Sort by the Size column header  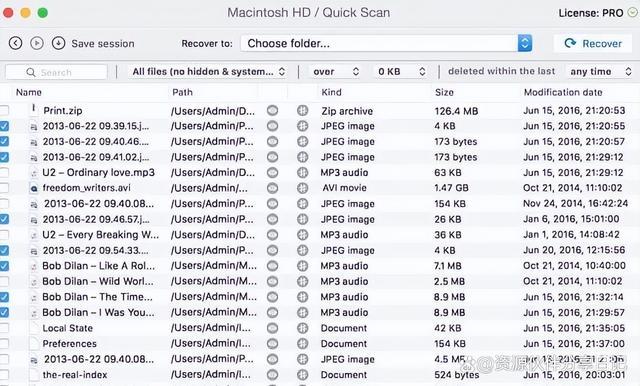pyautogui.click(x=444, y=92)
